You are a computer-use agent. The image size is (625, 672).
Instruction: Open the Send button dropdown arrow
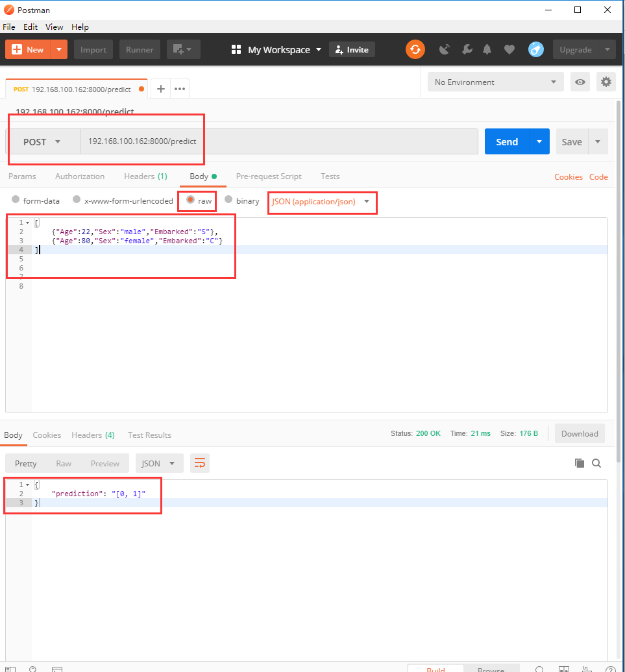pyautogui.click(x=539, y=141)
